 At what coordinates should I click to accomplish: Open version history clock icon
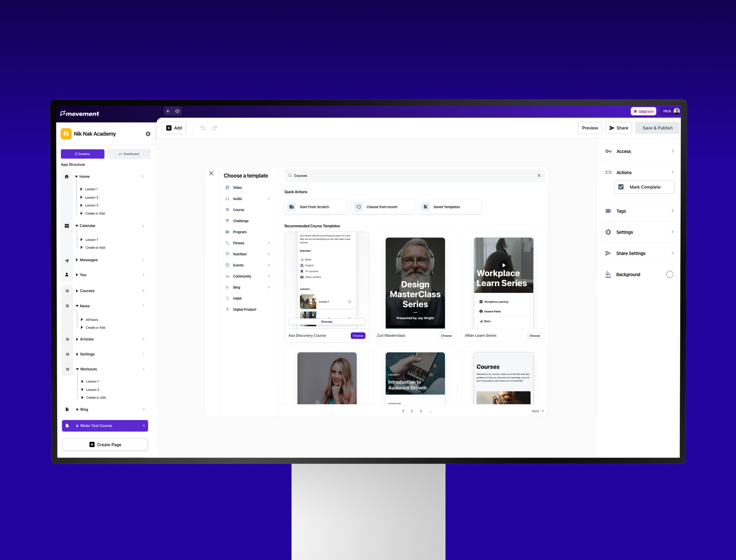click(177, 111)
